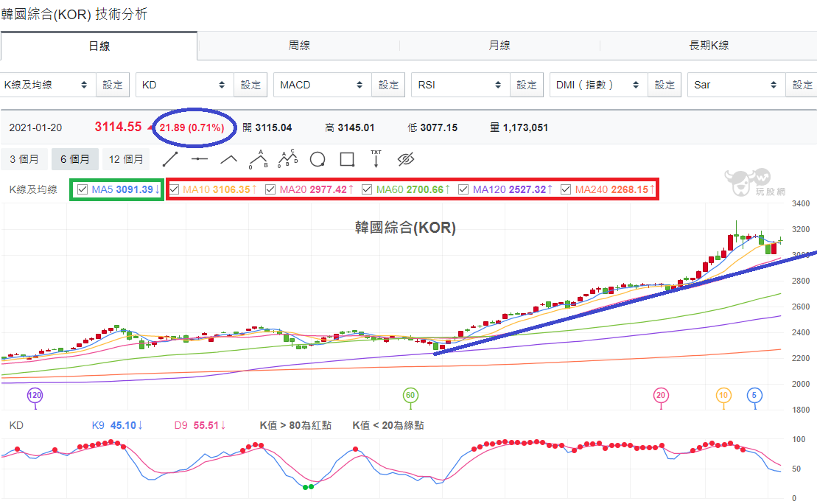Viewport: 817px width, 504px height.
Task: Toggle the MA10 checkbox
Action: click(175, 189)
